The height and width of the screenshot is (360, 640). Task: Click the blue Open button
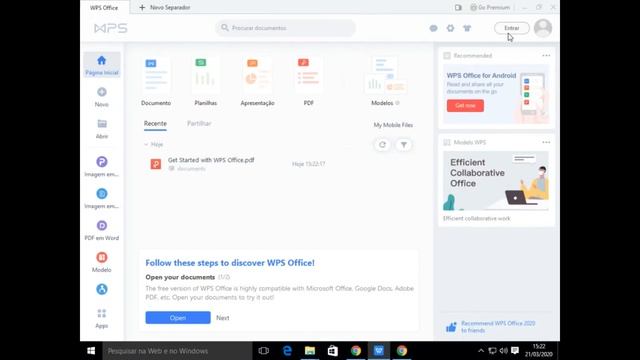pyautogui.click(x=178, y=318)
